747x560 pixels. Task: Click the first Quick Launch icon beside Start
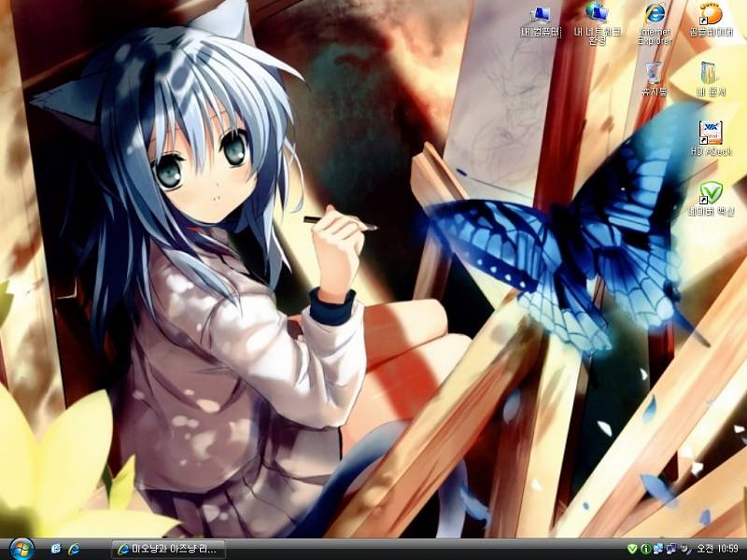click(x=56, y=549)
